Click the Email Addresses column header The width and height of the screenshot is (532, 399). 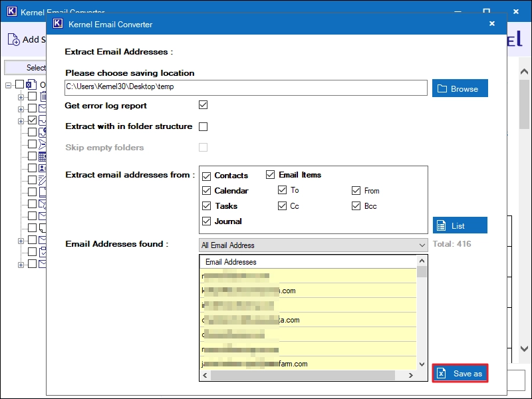pyautogui.click(x=308, y=262)
